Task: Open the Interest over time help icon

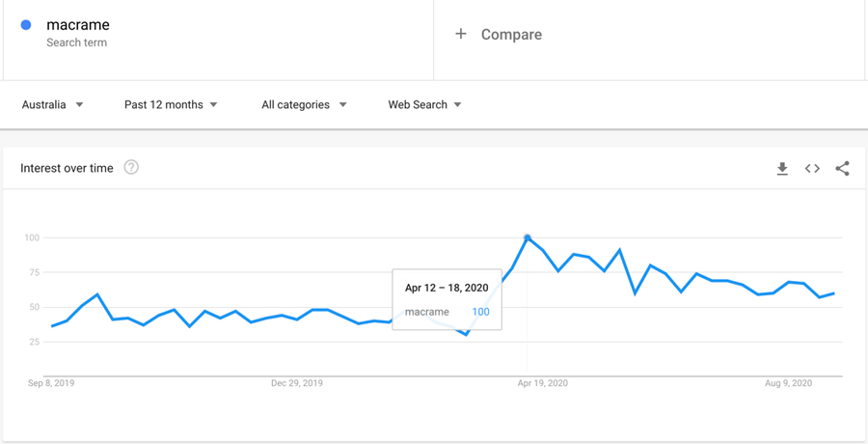Action: pyautogui.click(x=131, y=167)
